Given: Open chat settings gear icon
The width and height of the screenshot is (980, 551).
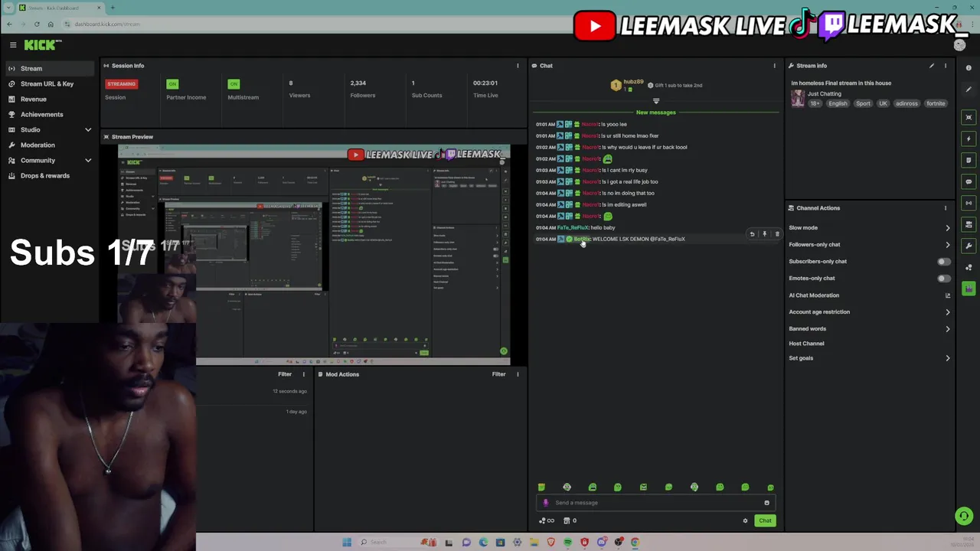Looking at the screenshot, I should 745,521.
